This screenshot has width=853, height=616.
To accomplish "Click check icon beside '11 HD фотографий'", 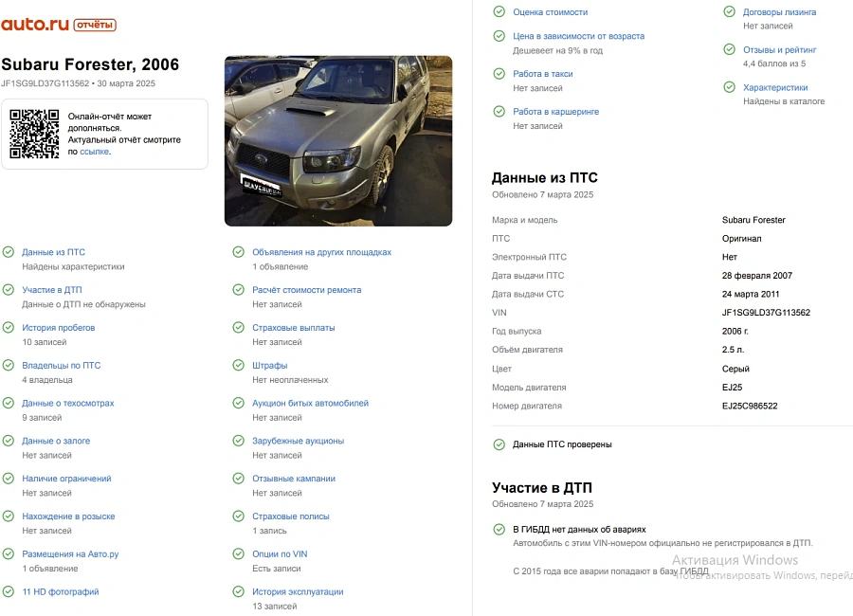I will pyautogui.click(x=9, y=591).
